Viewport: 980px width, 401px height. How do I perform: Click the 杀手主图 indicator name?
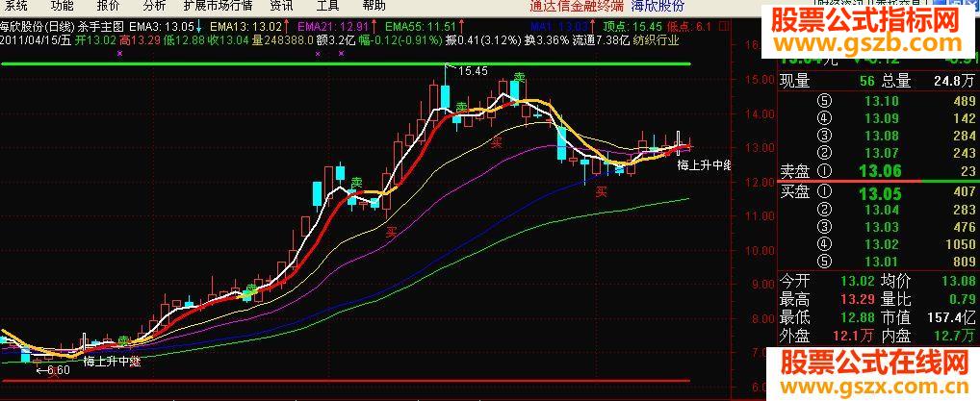(102, 27)
